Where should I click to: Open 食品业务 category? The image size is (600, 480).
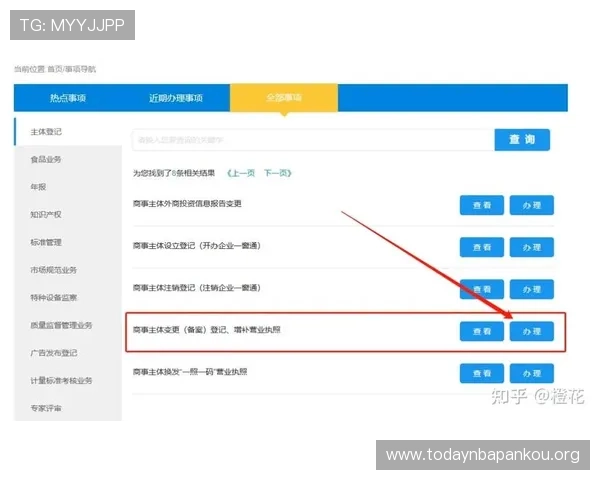point(46,159)
